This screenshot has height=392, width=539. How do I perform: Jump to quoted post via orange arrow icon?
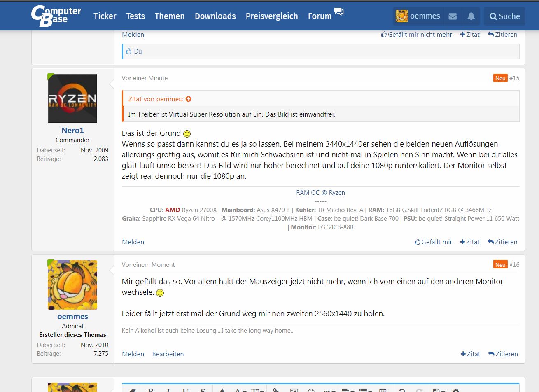click(189, 99)
